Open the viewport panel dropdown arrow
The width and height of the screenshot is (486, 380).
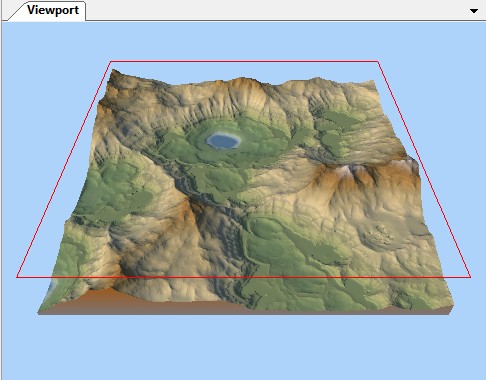474,11
